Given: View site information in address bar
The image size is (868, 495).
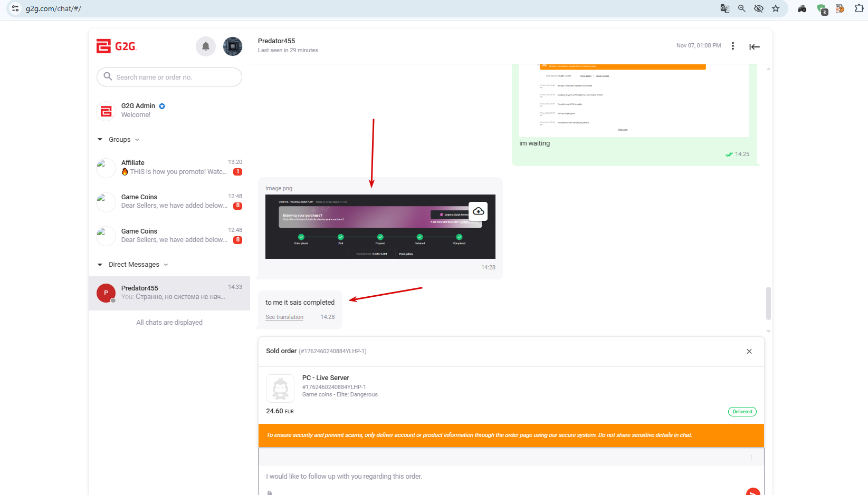Looking at the screenshot, I should coord(15,8).
